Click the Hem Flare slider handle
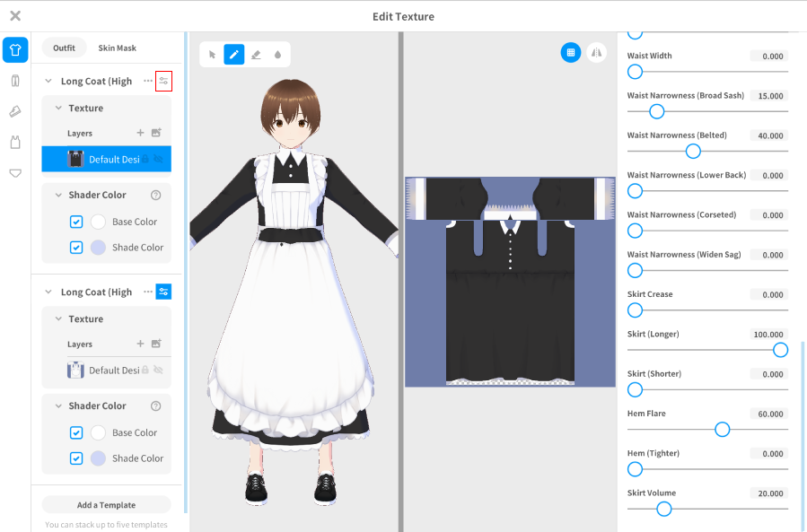The width and height of the screenshot is (807, 532). pyautogui.click(x=723, y=430)
